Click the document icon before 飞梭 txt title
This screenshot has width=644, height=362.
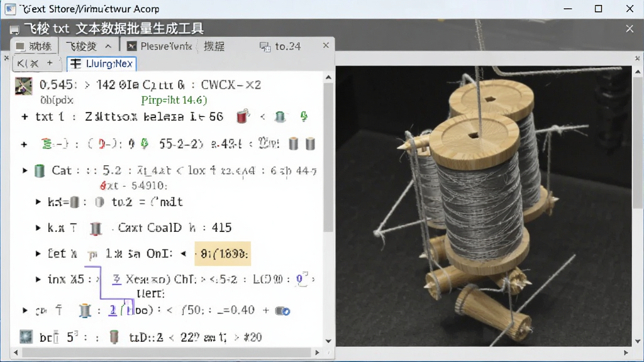[14, 30]
